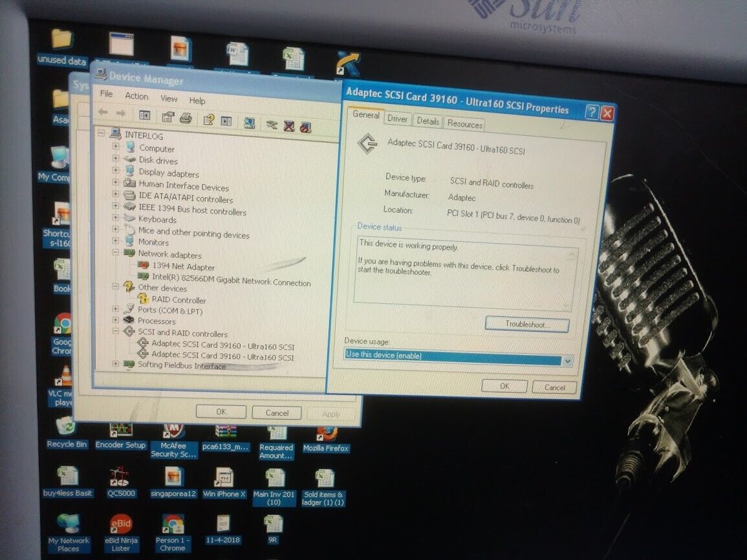Click the Person 1 - Chrome desktop icon
The height and width of the screenshot is (560, 747).
point(173,533)
